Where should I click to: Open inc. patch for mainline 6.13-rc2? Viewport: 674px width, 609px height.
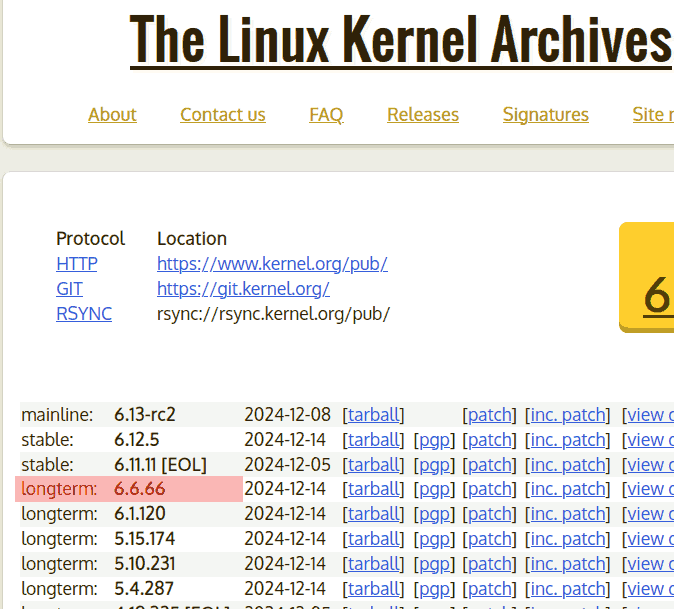568,415
